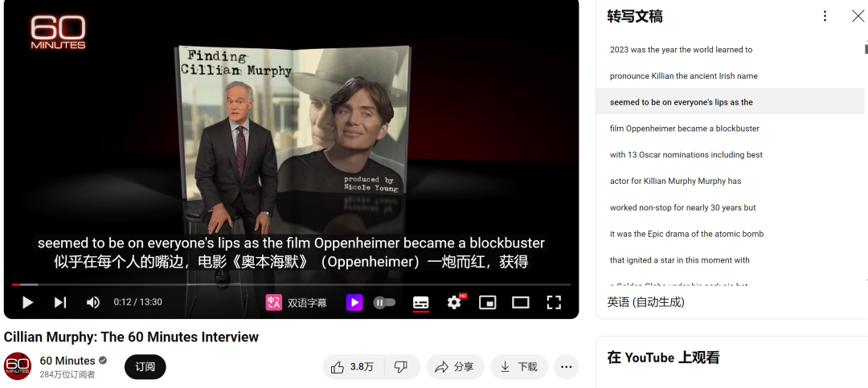
Task: Open transcript panel more options menu
Action: pyautogui.click(x=825, y=16)
